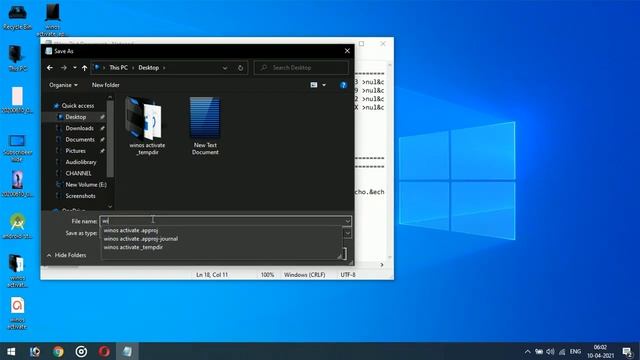Focus the Search Desktop box
The image size is (640, 360).
point(302,68)
